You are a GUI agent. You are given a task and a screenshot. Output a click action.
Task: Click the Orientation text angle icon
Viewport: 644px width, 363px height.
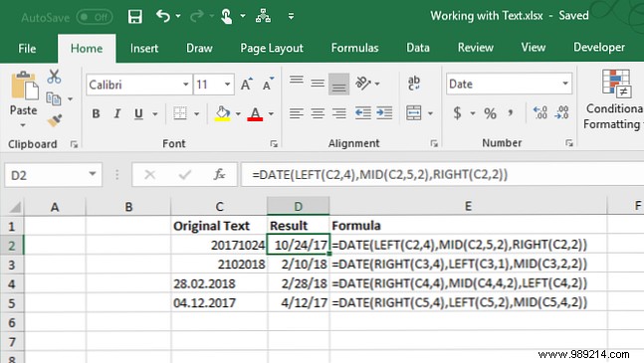coord(363,84)
